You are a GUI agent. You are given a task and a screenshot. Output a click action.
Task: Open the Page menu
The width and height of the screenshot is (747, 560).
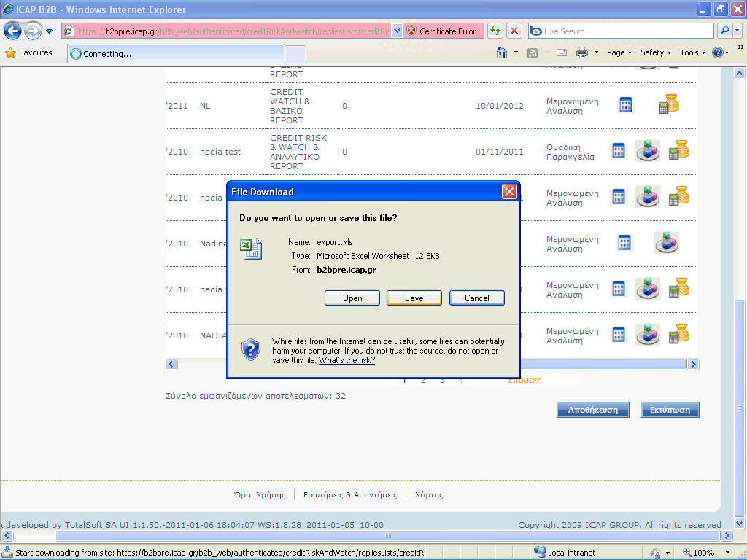point(619,52)
